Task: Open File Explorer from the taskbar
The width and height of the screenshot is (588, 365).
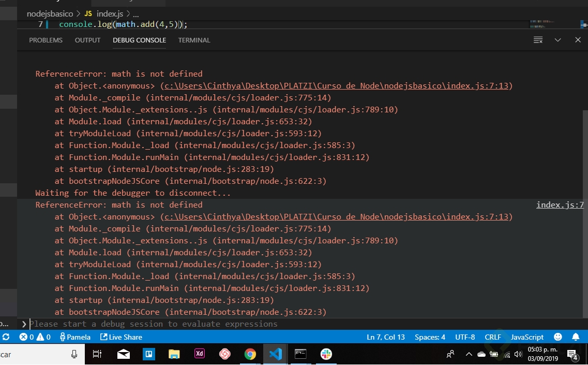Action: (x=174, y=354)
